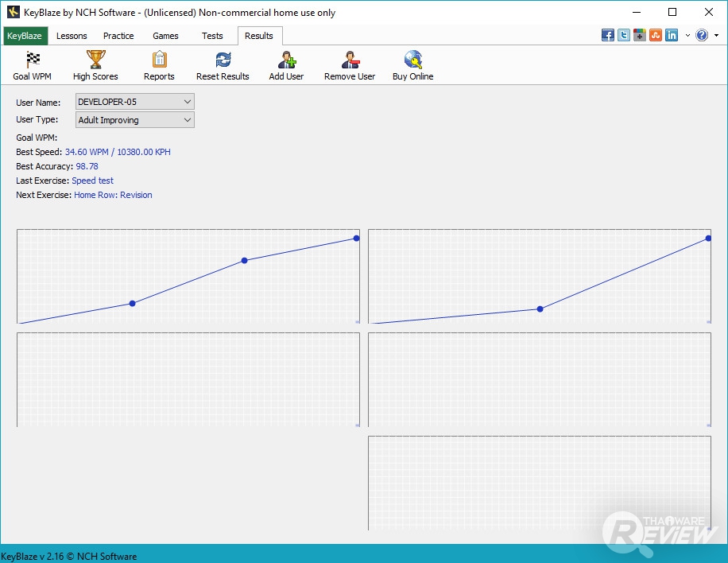
Task: Click the last data point on left graph
Action: point(356,239)
